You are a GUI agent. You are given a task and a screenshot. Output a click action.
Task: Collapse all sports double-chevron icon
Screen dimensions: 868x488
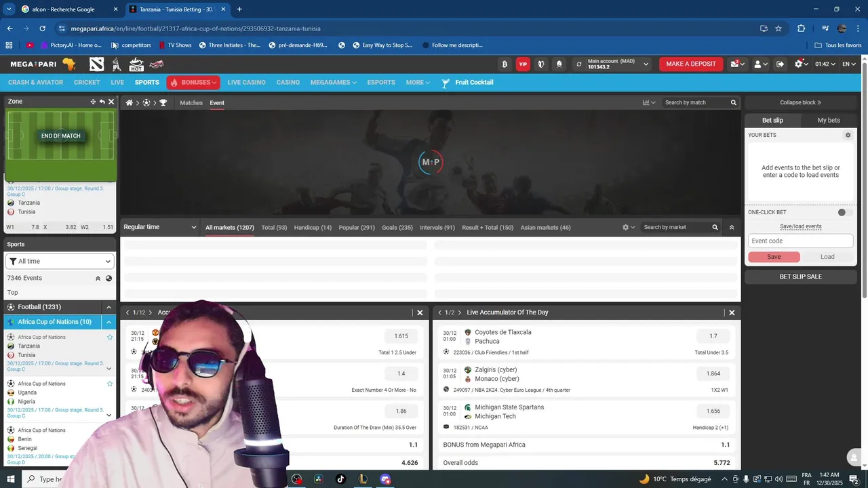[98, 279]
